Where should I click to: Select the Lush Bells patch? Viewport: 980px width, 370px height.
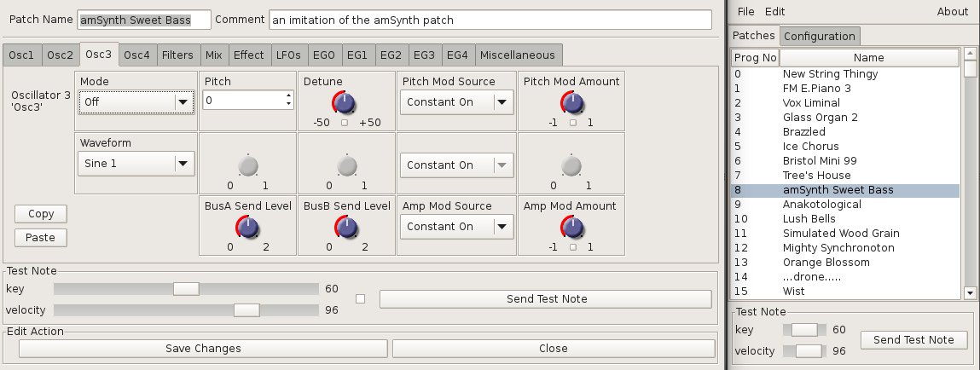[x=809, y=219]
